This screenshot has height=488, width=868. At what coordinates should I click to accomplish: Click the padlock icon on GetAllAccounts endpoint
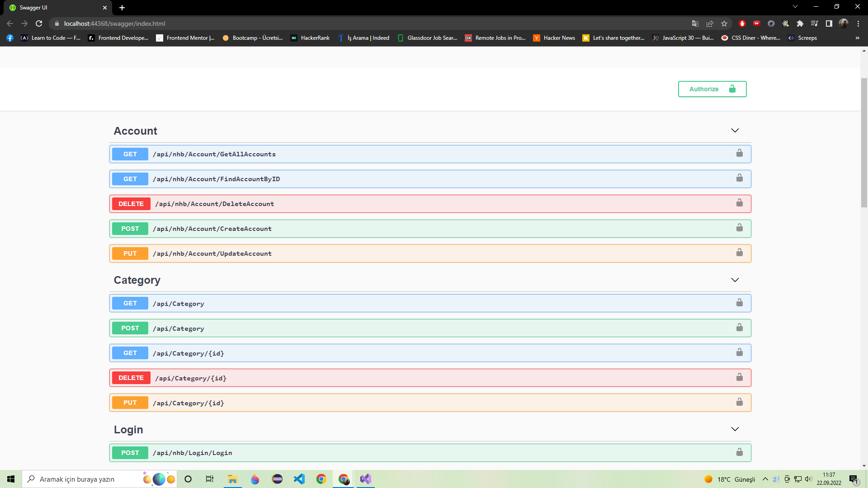(740, 153)
